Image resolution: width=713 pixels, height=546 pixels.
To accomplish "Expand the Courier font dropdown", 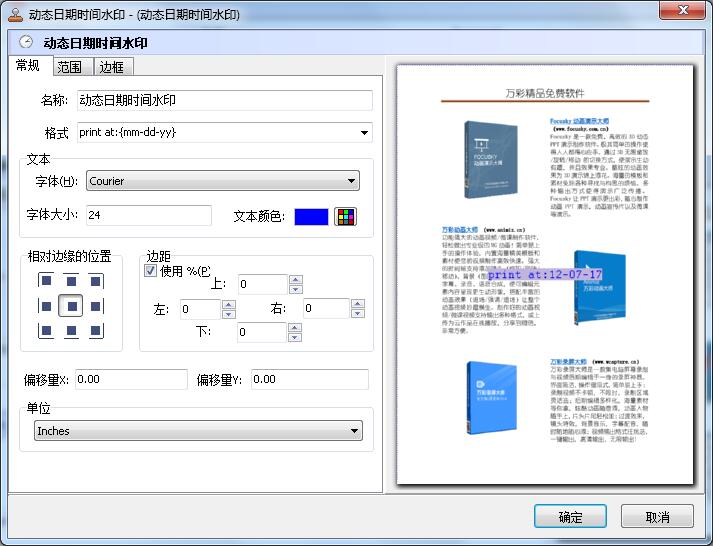I will [x=351, y=181].
